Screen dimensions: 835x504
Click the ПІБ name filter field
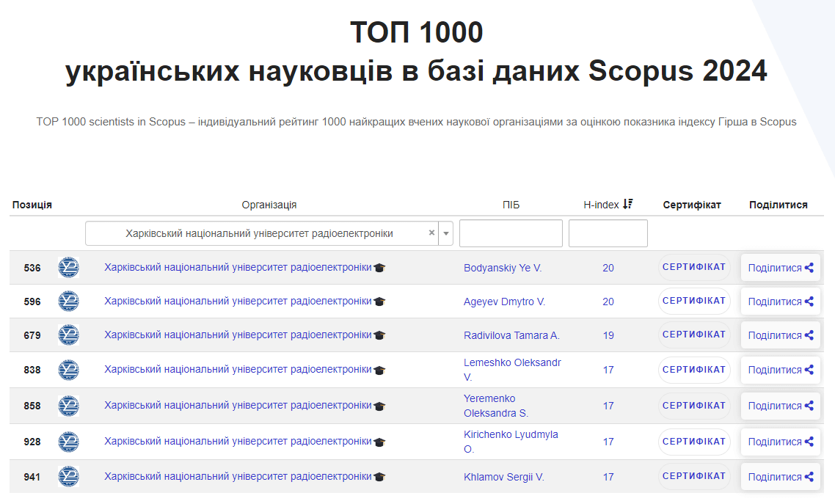[511, 233]
